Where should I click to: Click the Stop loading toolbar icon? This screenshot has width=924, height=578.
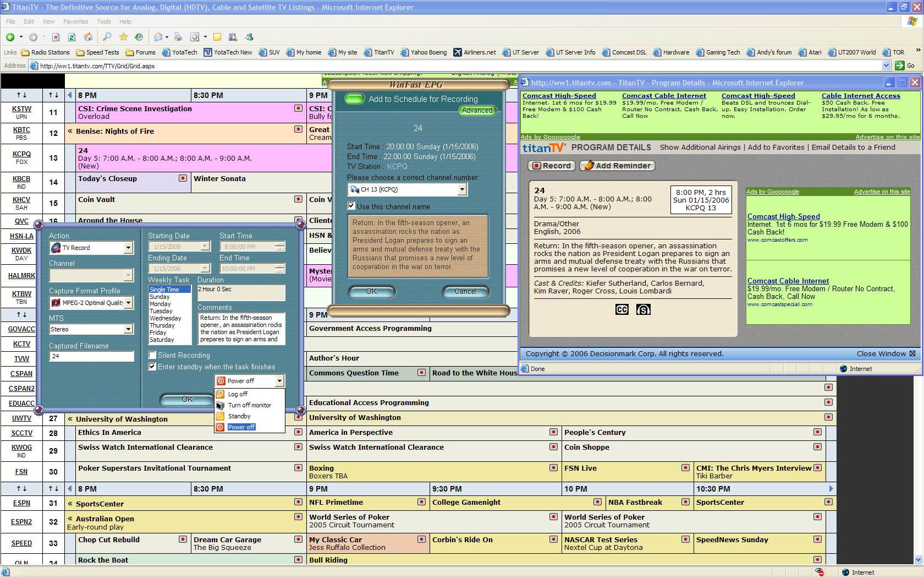pos(56,37)
